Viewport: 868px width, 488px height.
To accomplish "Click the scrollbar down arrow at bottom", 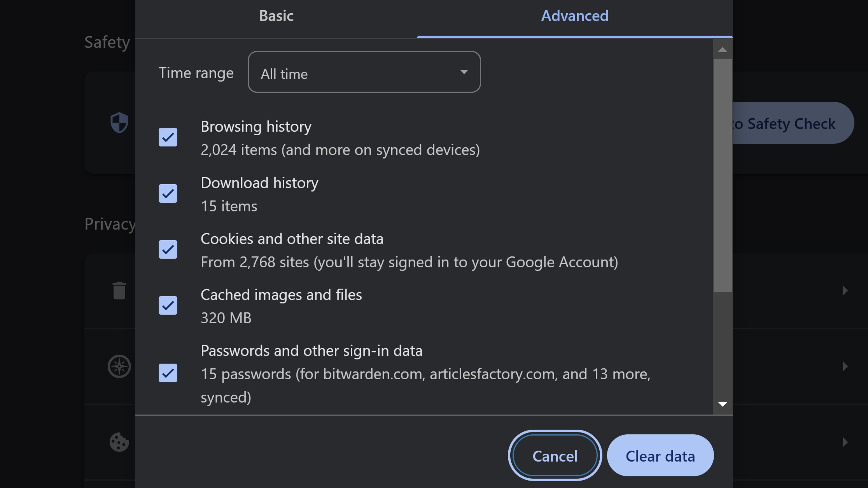I will tap(723, 405).
